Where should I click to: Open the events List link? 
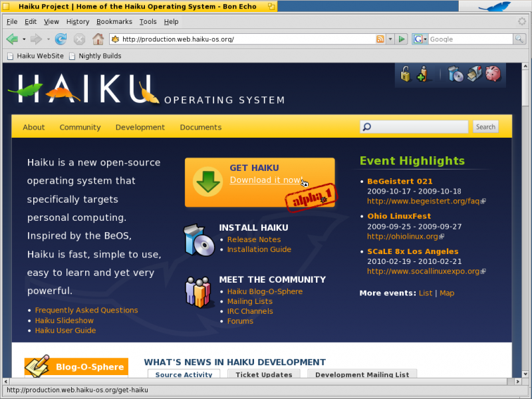click(426, 293)
